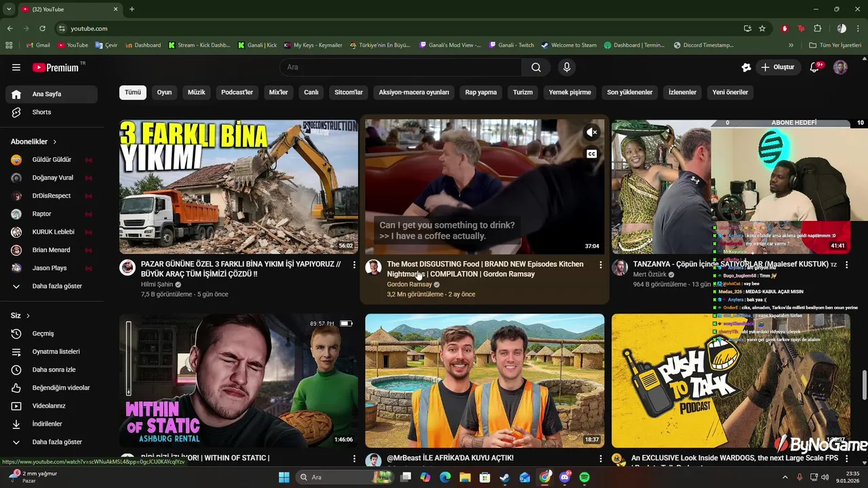
Task: Open options menu for the bina yıkımı video
Action: pos(354,265)
